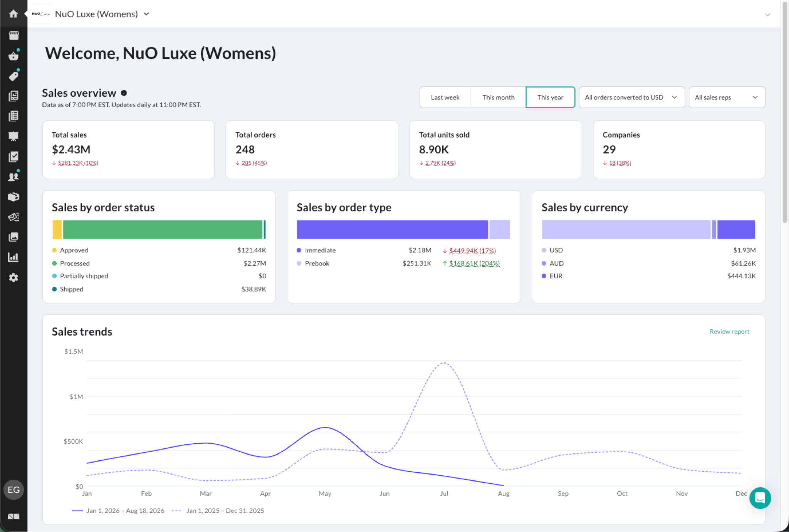The height and width of the screenshot is (532, 789).
Task: Click the NuO Luxe brand logo thumbnail
Action: tap(41, 14)
